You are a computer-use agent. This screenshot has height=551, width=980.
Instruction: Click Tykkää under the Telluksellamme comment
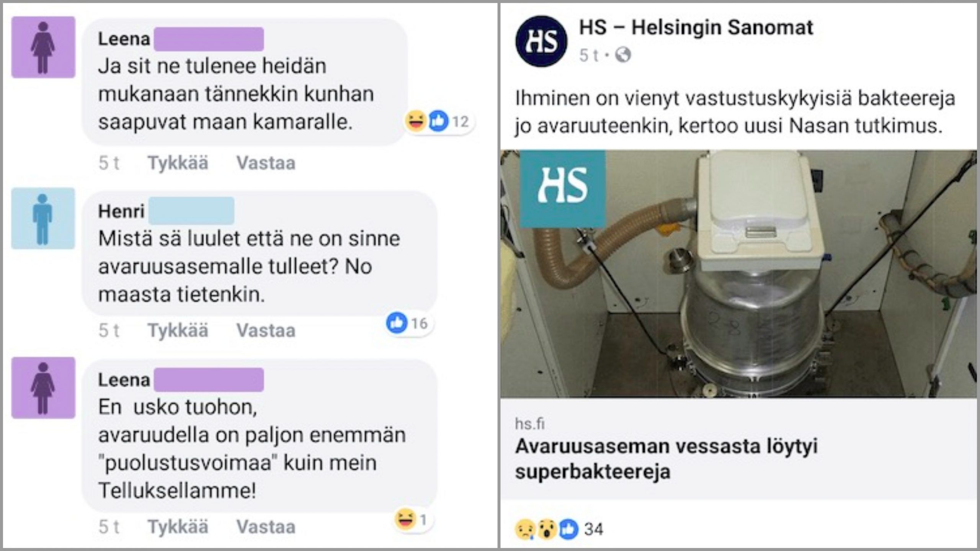click(178, 526)
